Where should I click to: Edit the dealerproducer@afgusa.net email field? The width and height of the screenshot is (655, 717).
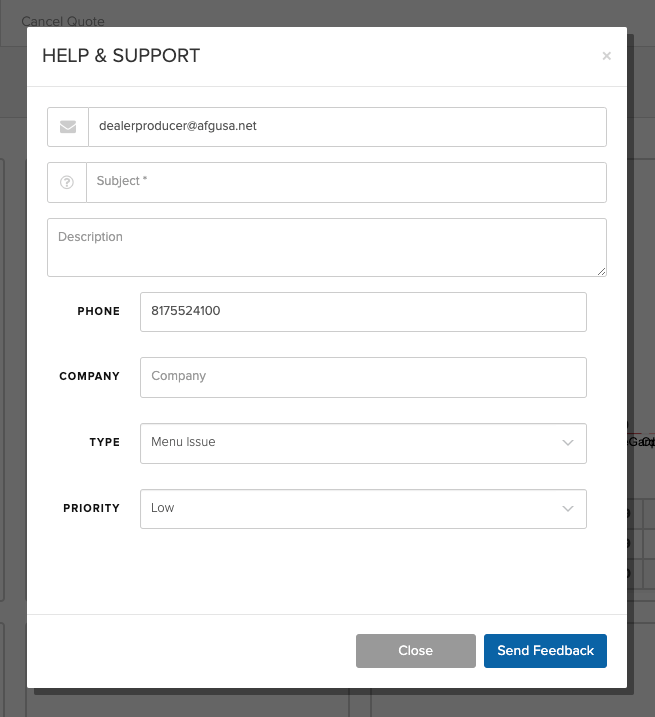tap(348, 127)
